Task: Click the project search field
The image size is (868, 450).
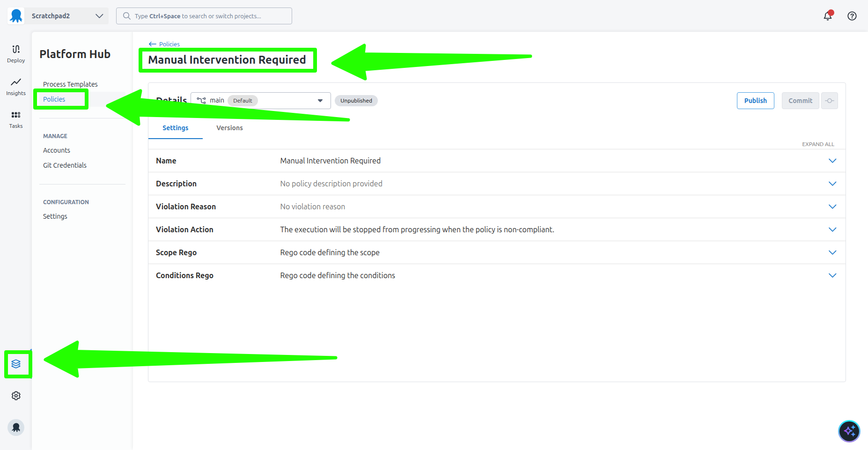Action: coord(204,15)
